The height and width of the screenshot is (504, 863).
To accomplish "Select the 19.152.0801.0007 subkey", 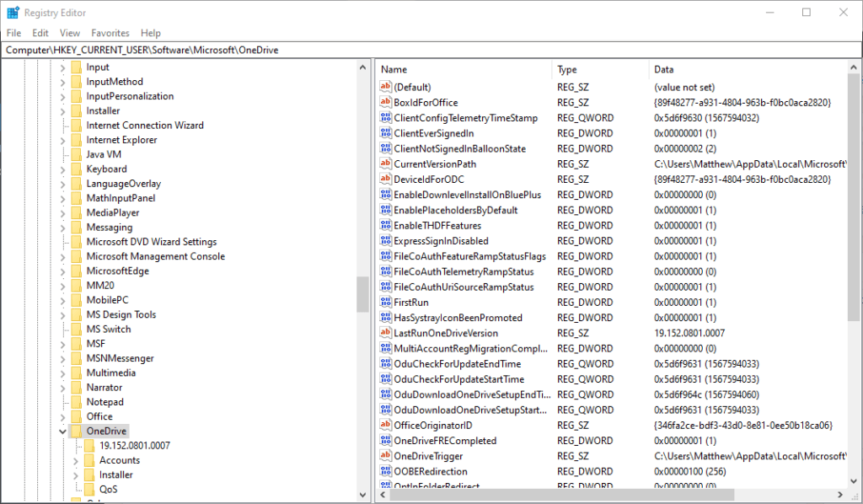I will pos(134,446).
